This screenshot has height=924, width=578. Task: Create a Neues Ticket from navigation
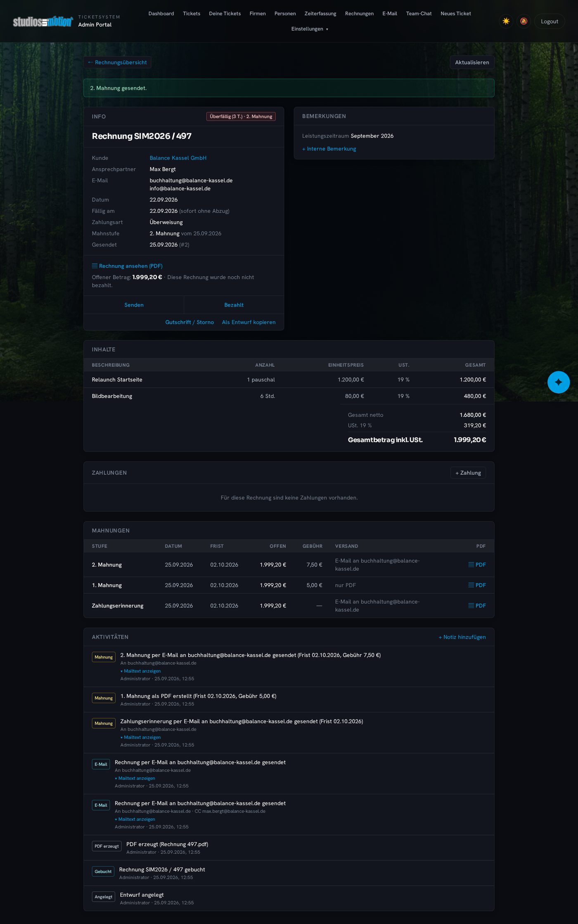click(x=456, y=14)
